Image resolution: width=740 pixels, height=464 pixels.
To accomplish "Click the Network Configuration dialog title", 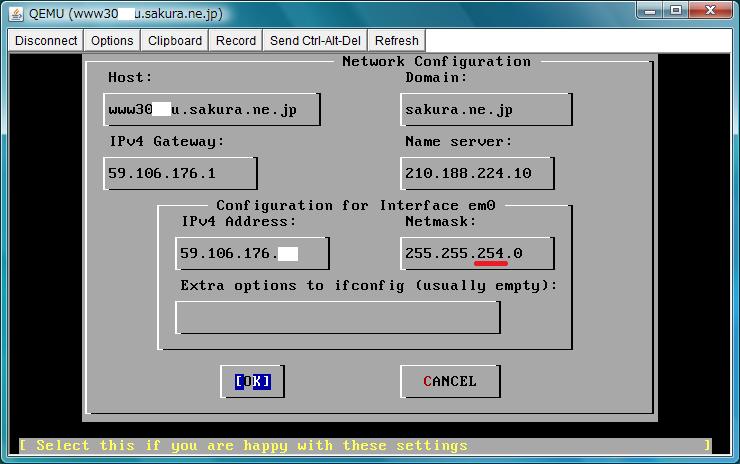I will point(436,62).
